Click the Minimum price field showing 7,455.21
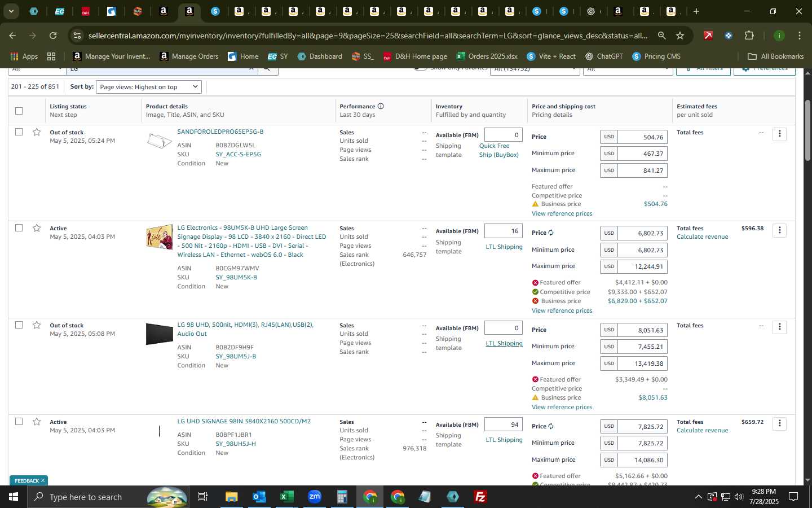This screenshot has width=812, height=508. pos(643,347)
